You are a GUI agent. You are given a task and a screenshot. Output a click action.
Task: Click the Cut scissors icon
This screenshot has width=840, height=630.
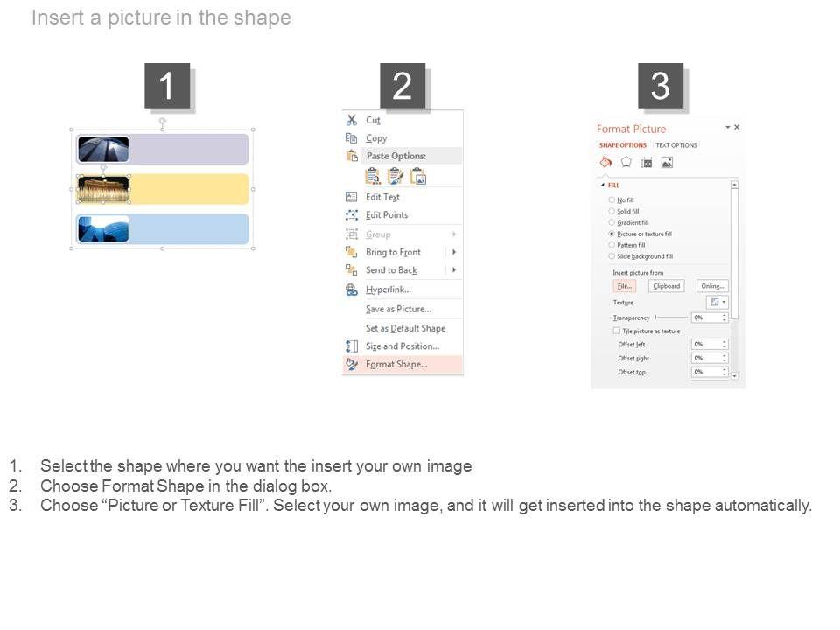pyautogui.click(x=352, y=120)
